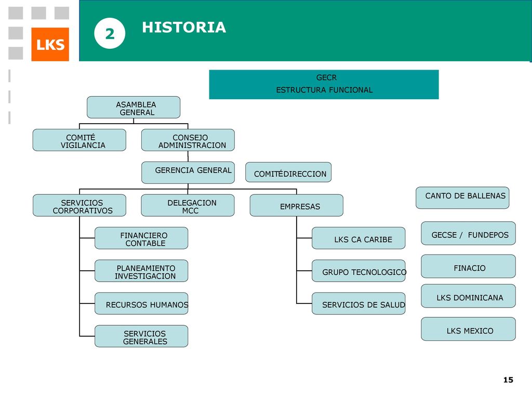Click the LKS MEXICO box
This screenshot has width=532, height=399.
469,329
